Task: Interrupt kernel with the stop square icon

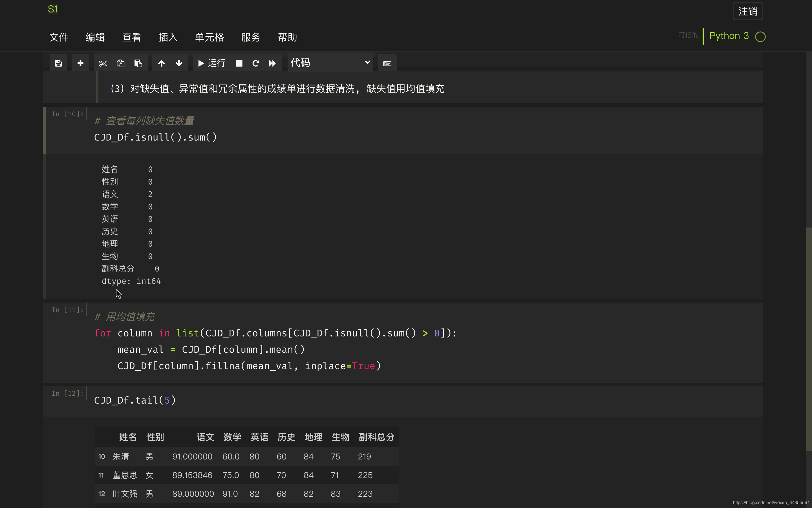Action: click(239, 63)
